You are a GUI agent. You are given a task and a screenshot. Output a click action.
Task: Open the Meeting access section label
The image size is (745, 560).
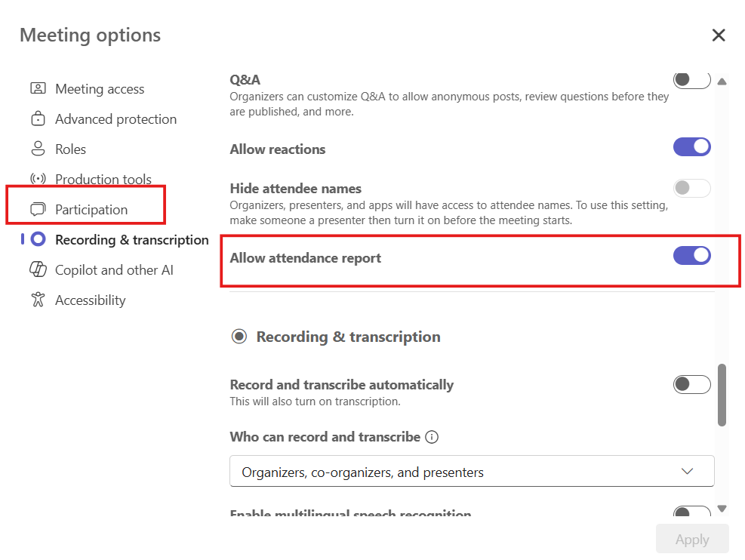[x=99, y=88]
